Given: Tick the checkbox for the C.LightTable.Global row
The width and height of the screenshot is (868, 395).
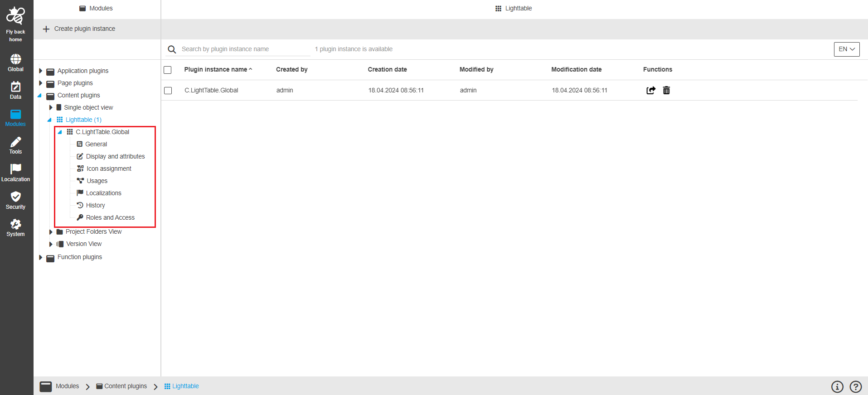Looking at the screenshot, I should (x=168, y=91).
